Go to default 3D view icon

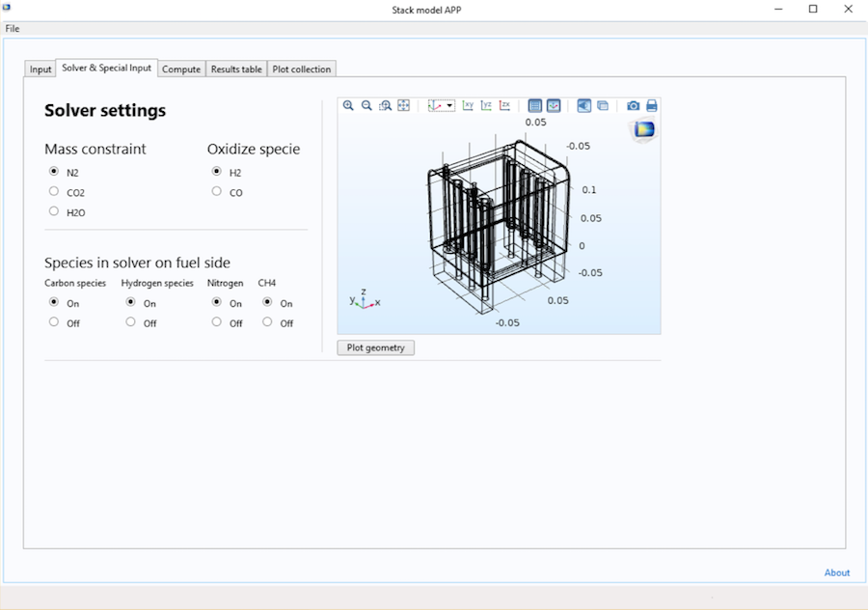tap(436, 105)
